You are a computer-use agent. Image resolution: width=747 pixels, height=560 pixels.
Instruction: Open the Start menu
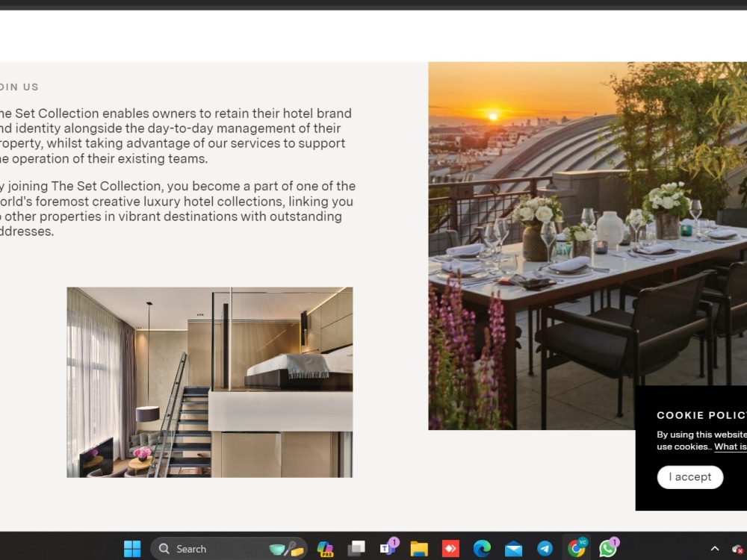click(x=132, y=548)
